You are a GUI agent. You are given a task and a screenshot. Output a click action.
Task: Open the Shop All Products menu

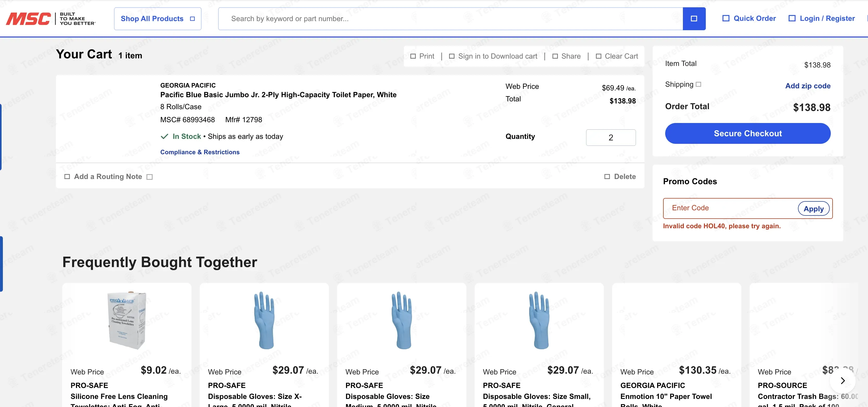coord(157,18)
